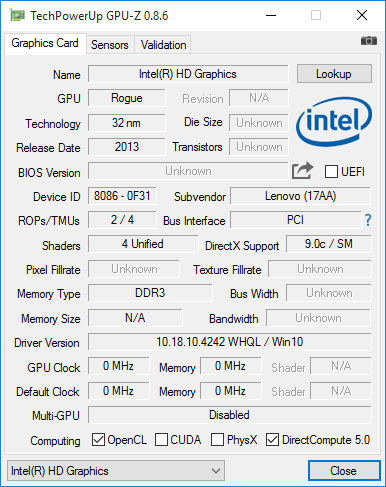Viewport: 386px width, 487px height.
Task: Toggle the OpenCL checkbox
Action: 98,440
